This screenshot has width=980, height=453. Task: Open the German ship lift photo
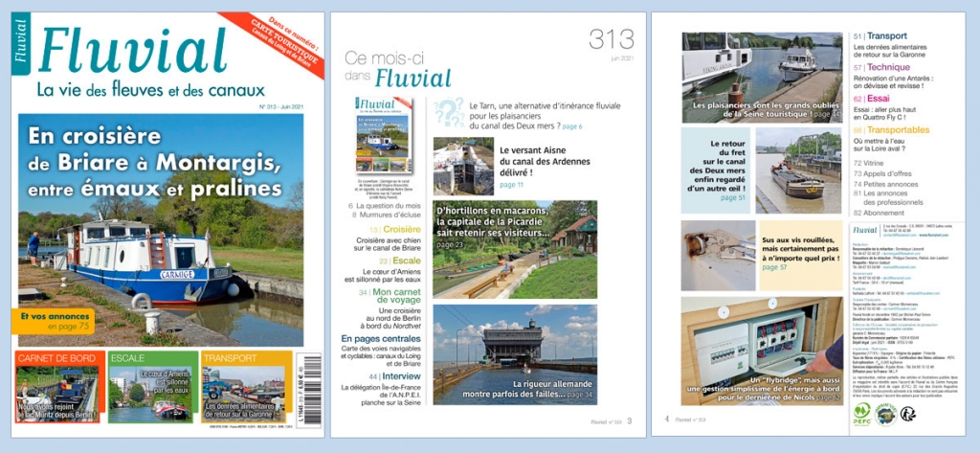pos(515,354)
